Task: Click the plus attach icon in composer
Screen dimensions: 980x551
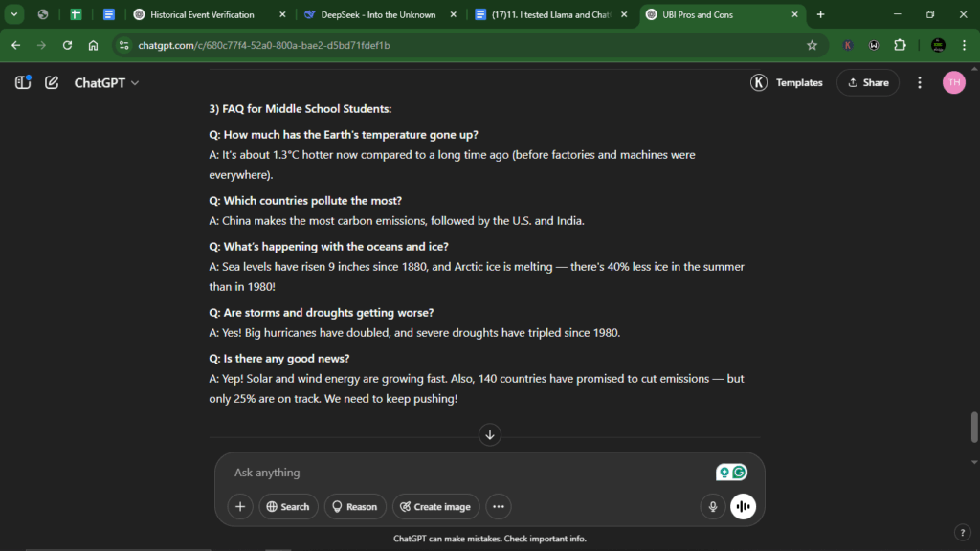Action: pos(240,507)
